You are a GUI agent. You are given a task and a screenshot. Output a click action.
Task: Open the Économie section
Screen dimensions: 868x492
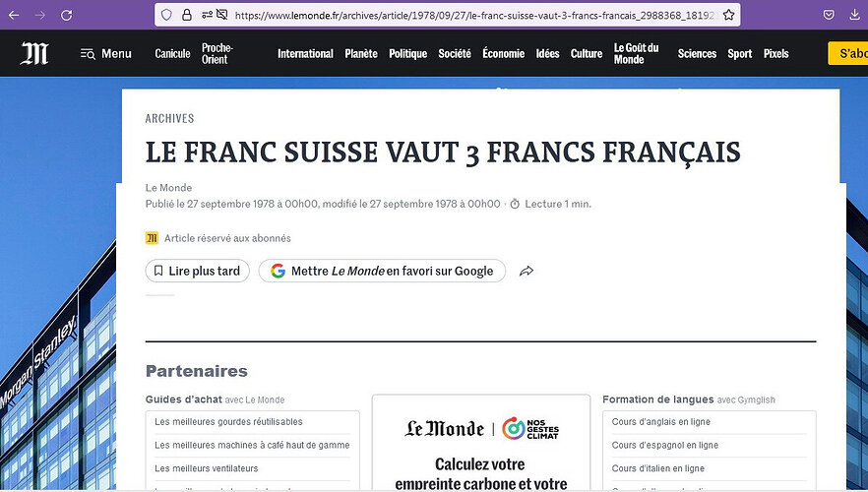pyautogui.click(x=503, y=54)
